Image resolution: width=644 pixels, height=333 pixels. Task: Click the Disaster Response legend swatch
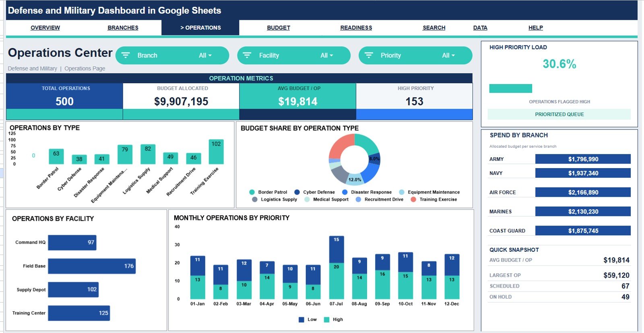(x=345, y=192)
